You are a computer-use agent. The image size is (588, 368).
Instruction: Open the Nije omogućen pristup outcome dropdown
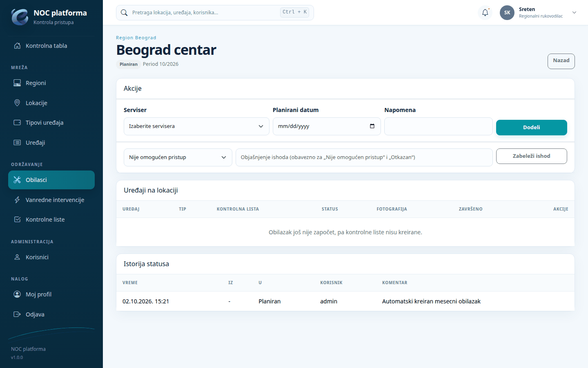click(x=178, y=157)
